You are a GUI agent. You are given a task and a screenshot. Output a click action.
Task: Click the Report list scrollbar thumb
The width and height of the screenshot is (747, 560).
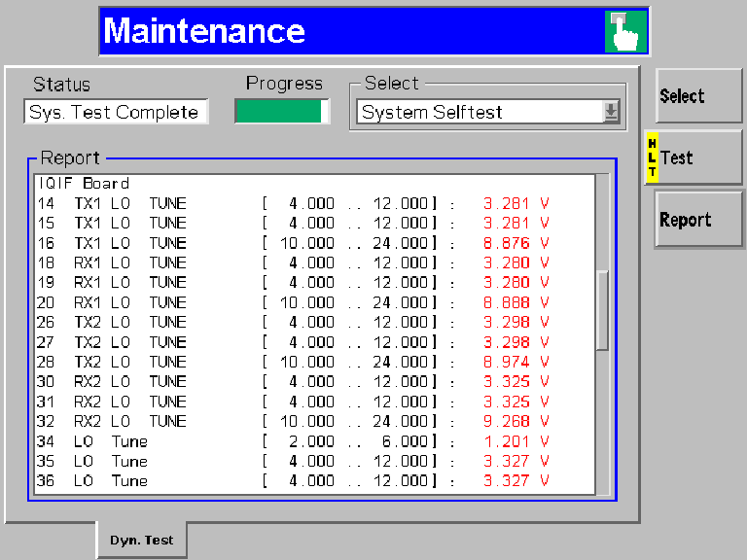pyautogui.click(x=602, y=310)
